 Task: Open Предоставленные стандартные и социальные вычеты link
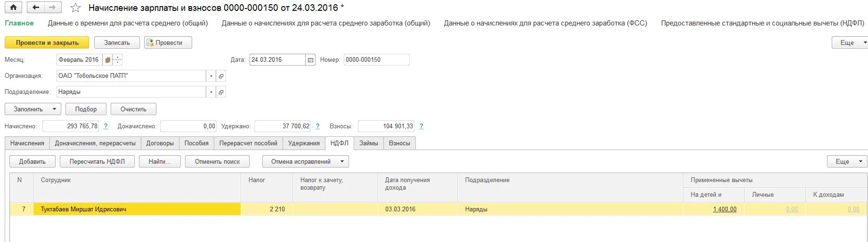[763, 23]
